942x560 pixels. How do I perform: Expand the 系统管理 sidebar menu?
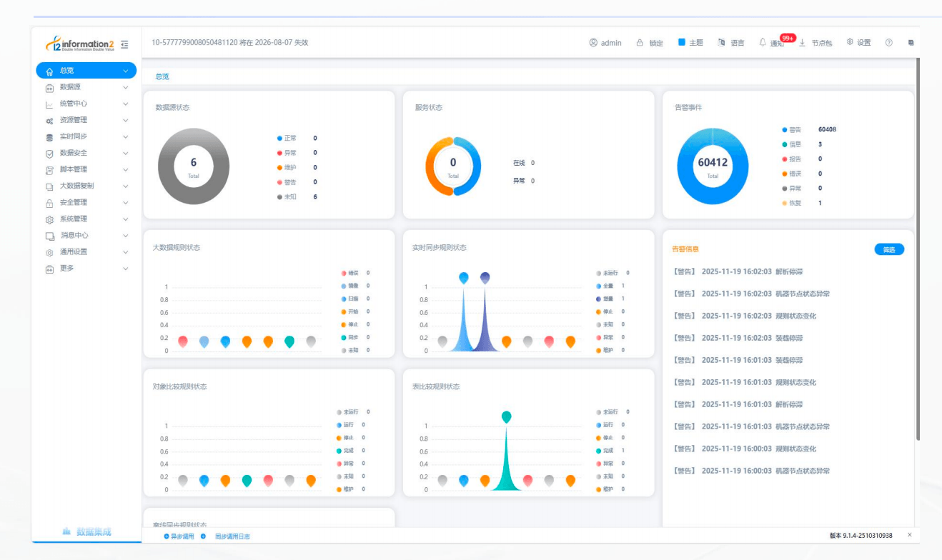(86, 219)
